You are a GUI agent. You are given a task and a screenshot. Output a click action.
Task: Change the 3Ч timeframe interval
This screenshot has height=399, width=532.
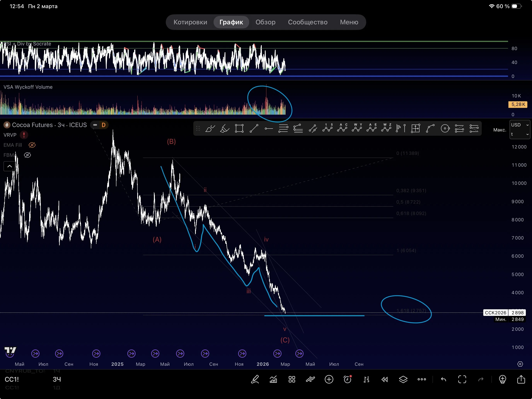57,379
